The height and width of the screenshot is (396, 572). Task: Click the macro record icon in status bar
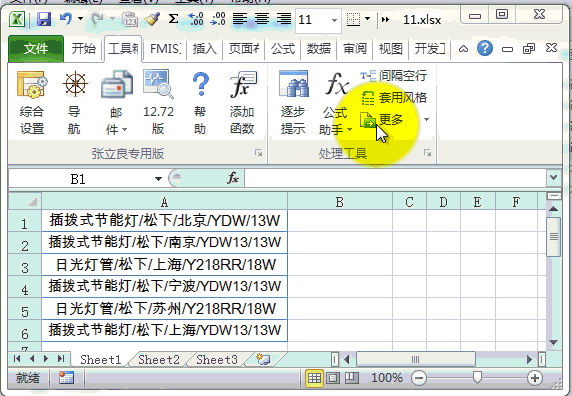coord(66,378)
